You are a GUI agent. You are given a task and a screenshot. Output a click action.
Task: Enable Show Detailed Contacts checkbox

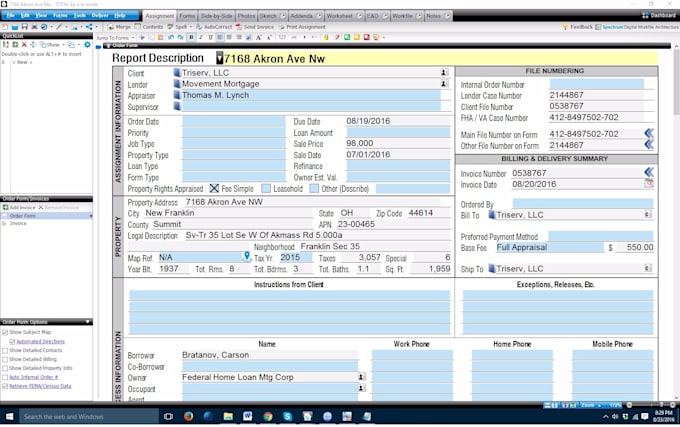[5, 350]
